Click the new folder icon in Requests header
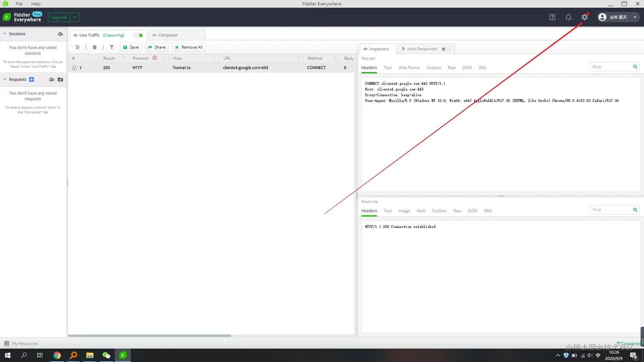Screen dimensions: 644x362 (60, 80)
